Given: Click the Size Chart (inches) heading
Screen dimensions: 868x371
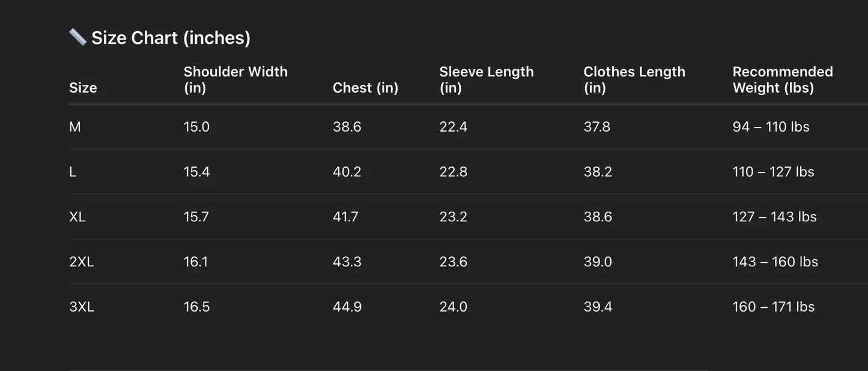Looking at the screenshot, I should [x=171, y=38].
